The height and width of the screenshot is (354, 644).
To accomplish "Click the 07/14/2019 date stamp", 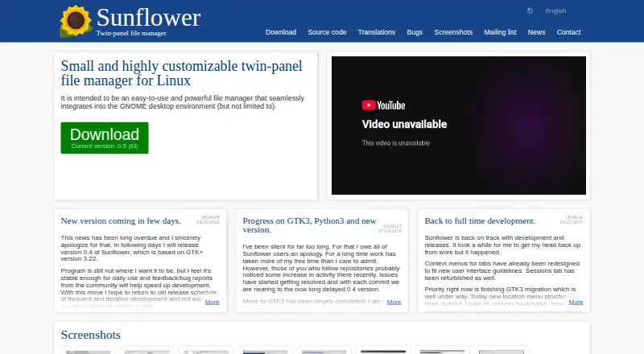I will point(390,231).
